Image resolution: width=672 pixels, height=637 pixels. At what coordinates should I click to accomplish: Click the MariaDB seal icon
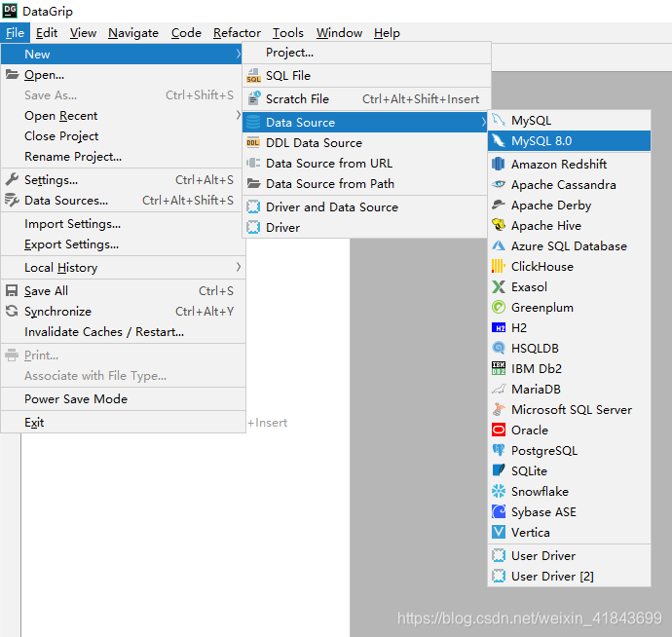tap(498, 389)
